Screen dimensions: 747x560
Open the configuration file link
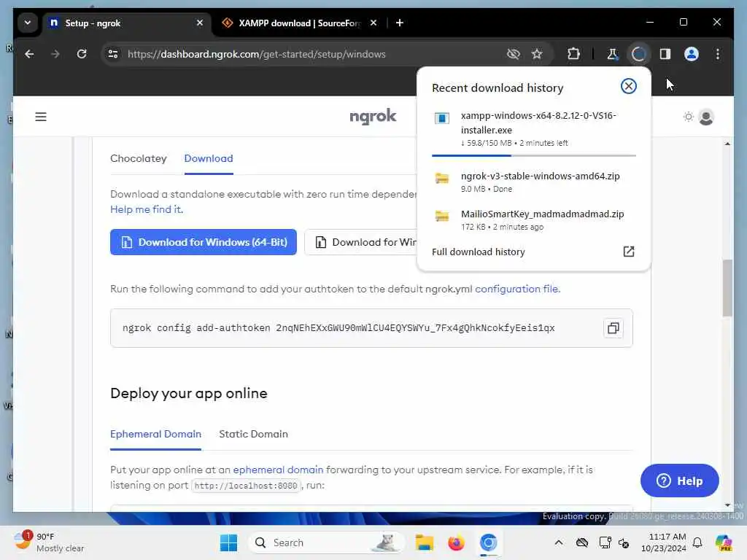pyautogui.click(x=517, y=289)
